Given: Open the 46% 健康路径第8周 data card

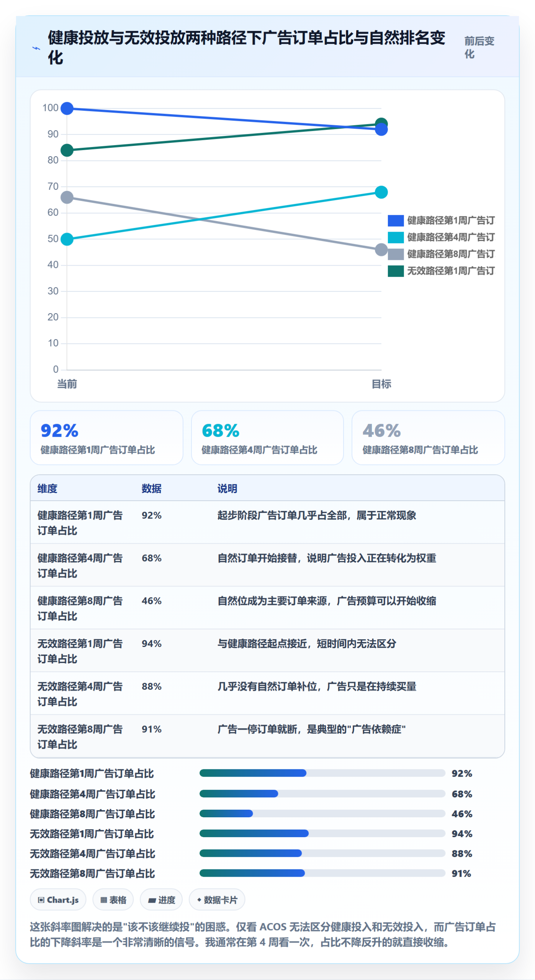Looking at the screenshot, I should (x=428, y=438).
